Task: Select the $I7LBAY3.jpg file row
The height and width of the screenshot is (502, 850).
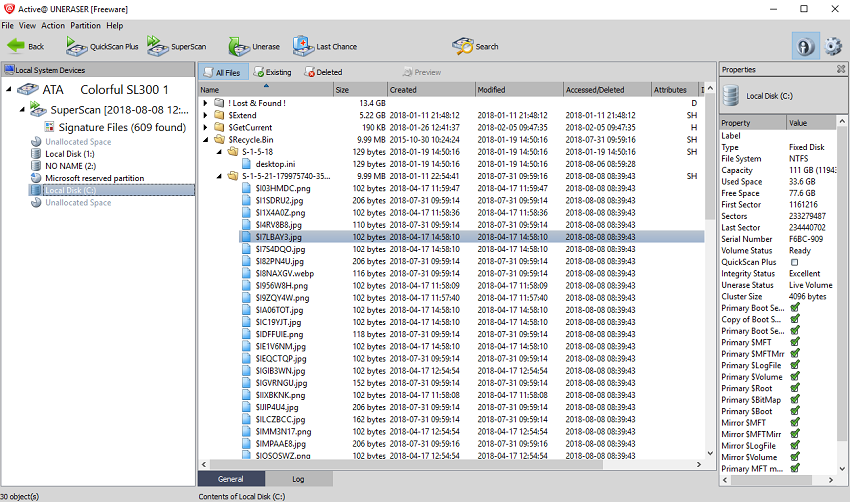Action: coord(472,237)
